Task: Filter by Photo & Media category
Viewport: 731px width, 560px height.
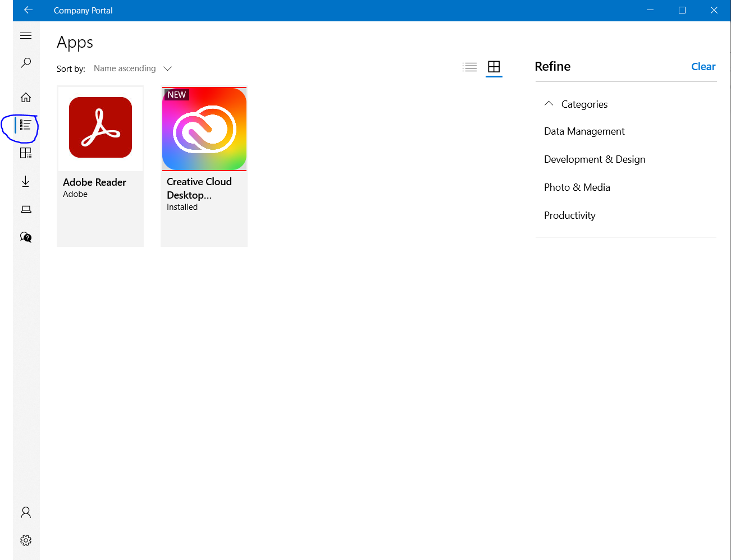Action: tap(577, 187)
